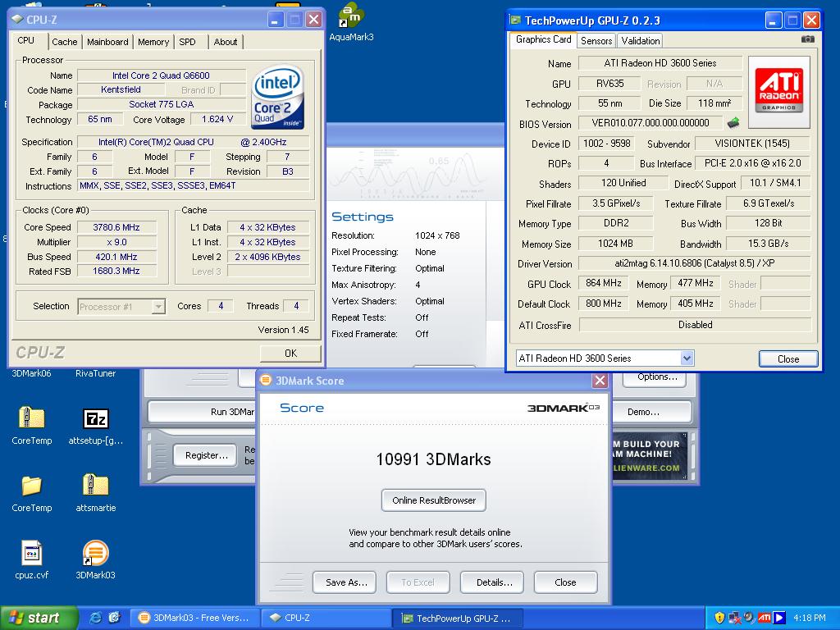Click the Bus Speed 420.1 MHz value
This screenshot has height=630, width=840.
click(x=116, y=257)
